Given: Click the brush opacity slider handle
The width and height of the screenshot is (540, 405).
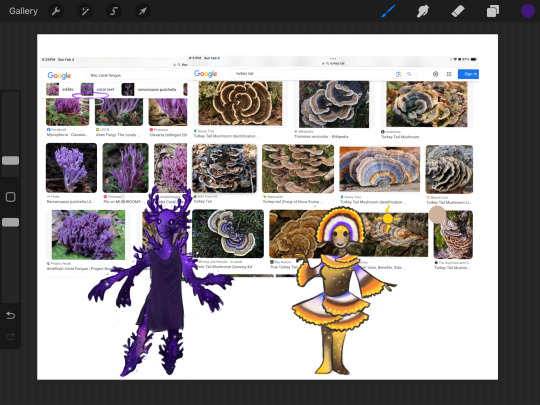Looking at the screenshot, I should click(x=11, y=222).
